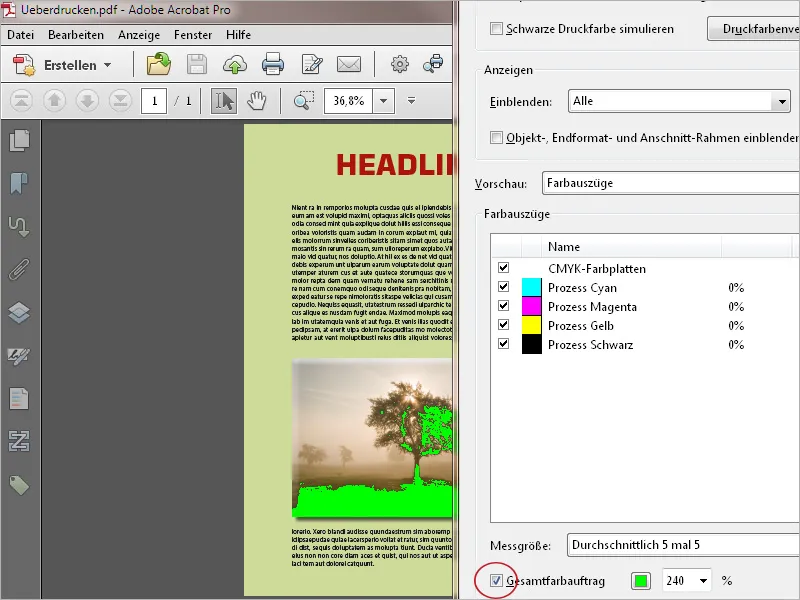Viewport: 800px width, 600px height.
Task: Open the Bearbeiten menu
Action: coord(76,35)
